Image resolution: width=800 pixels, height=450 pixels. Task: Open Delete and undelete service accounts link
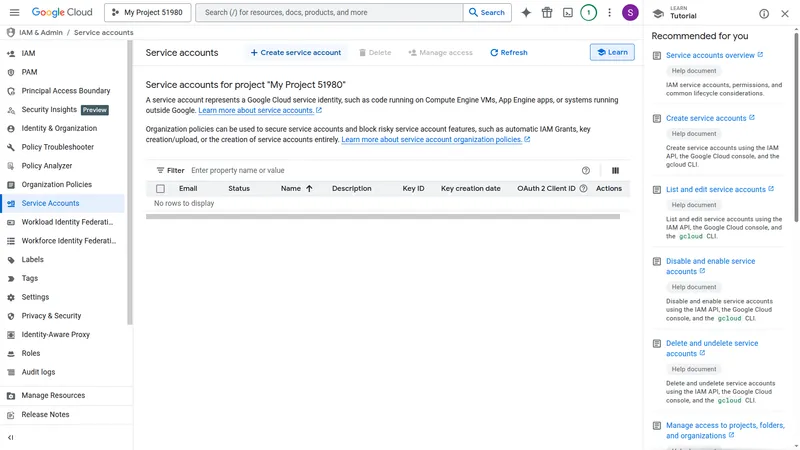click(x=712, y=348)
